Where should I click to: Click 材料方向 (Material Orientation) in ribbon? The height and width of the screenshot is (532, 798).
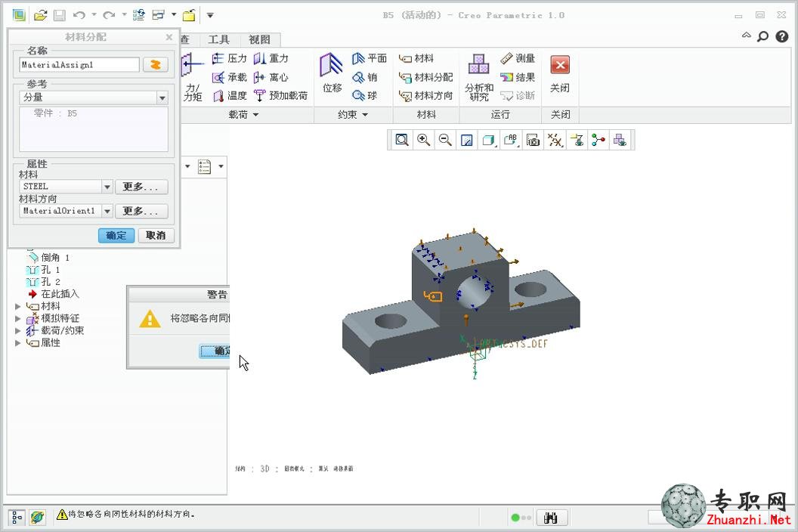(426, 96)
